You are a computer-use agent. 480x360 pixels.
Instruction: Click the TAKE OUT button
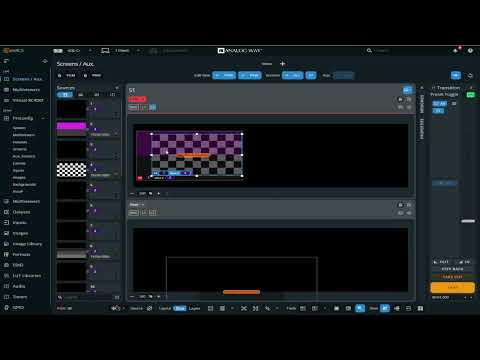coord(452,277)
